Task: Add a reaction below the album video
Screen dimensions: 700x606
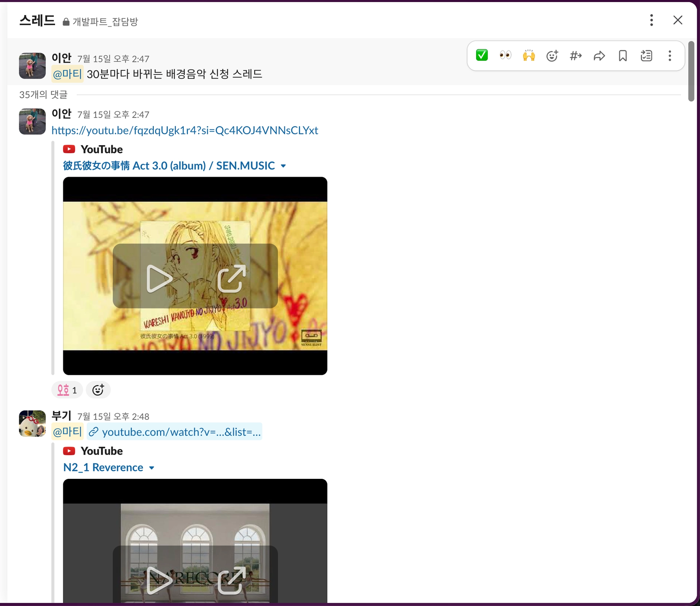Action: [x=98, y=390]
